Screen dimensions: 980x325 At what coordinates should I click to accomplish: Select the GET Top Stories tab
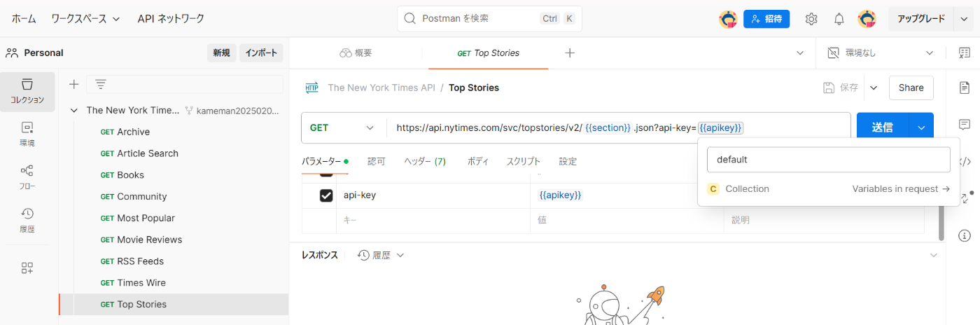point(488,53)
